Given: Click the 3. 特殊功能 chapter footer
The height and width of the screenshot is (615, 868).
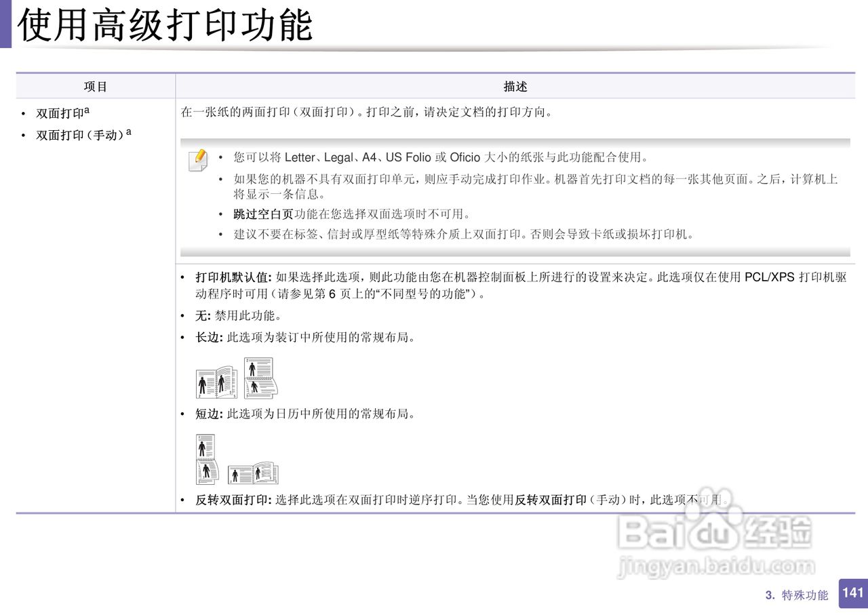Looking at the screenshot, I should (797, 595).
